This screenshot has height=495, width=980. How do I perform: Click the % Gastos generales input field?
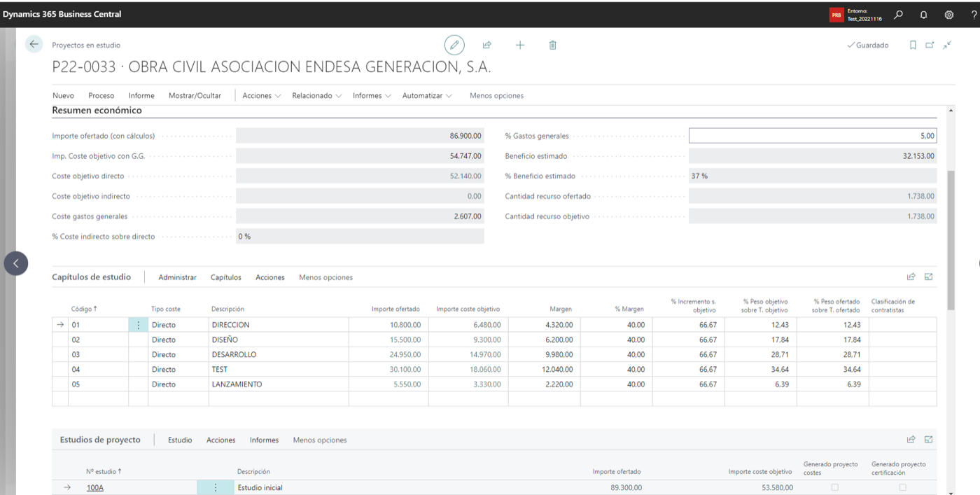pyautogui.click(x=813, y=136)
